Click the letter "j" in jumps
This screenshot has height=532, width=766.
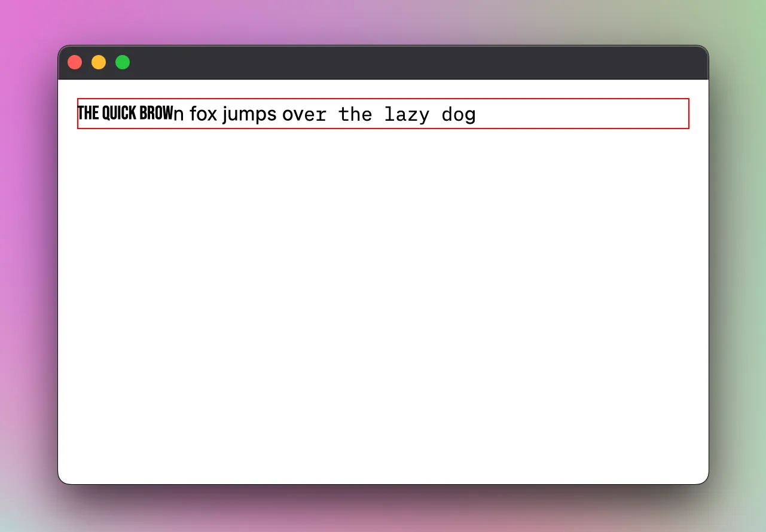click(x=225, y=114)
